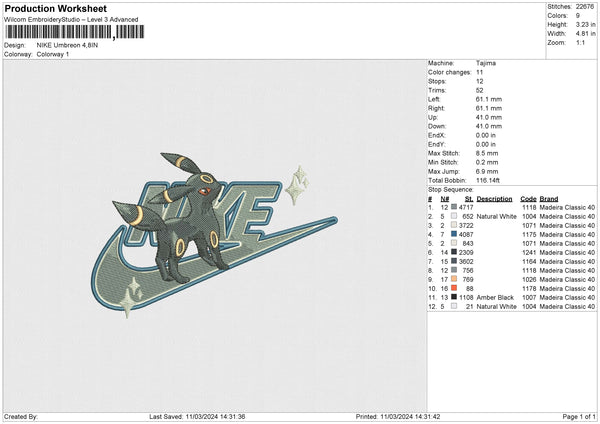Click thread code 1241 in row 6

point(529,252)
